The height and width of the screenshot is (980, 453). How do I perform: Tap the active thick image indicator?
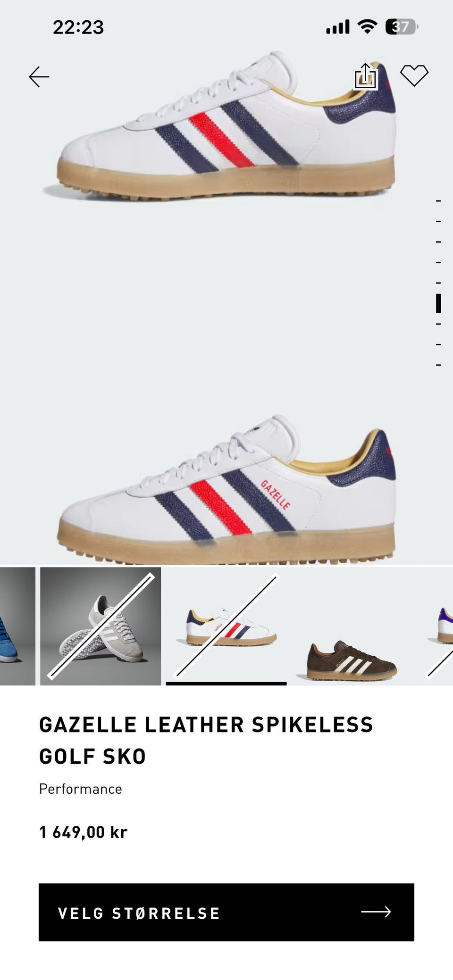438,303
